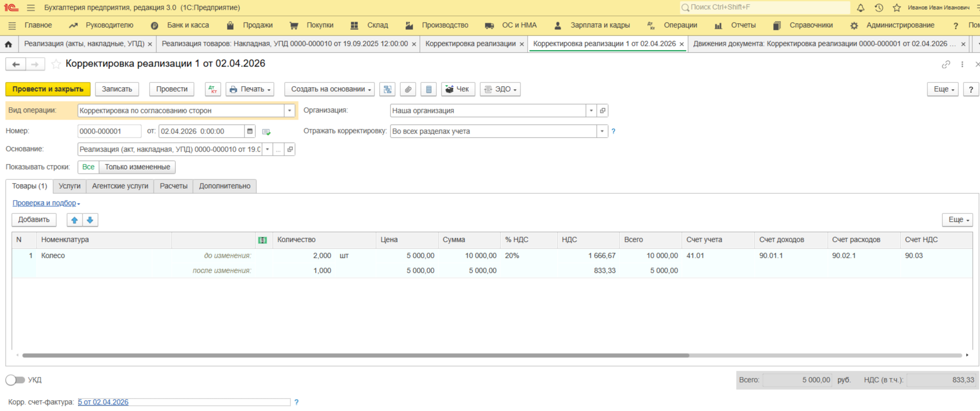Viewport: 980px width, 411px height.
Task: Open the Создать на основании dropdown
Action: coord(330,89)
